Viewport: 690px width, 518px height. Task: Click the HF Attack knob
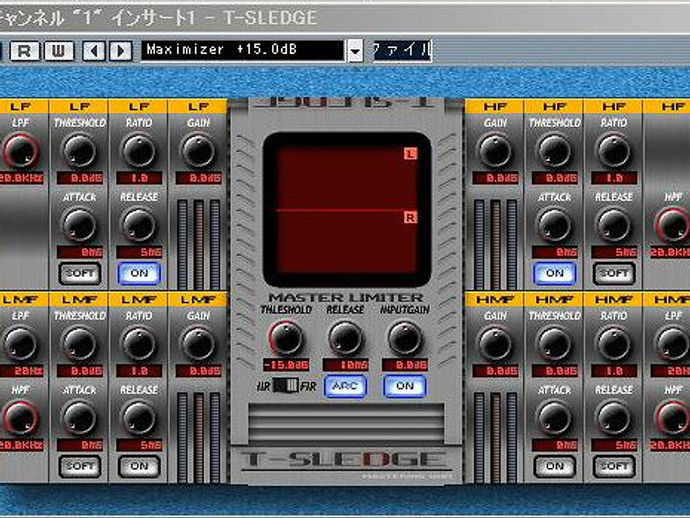(x=554, y=225)
